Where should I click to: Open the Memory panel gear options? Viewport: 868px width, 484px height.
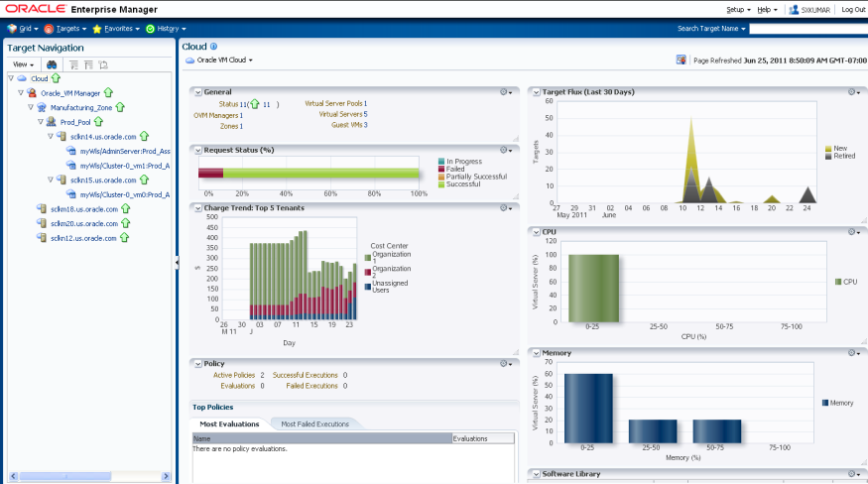854,353
